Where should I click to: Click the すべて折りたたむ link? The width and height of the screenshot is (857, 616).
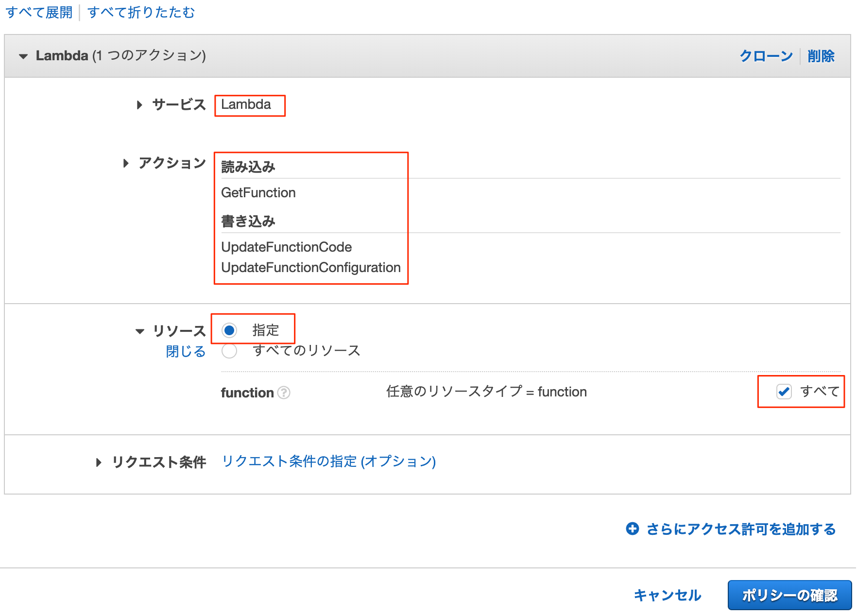(x=141, y=12)
